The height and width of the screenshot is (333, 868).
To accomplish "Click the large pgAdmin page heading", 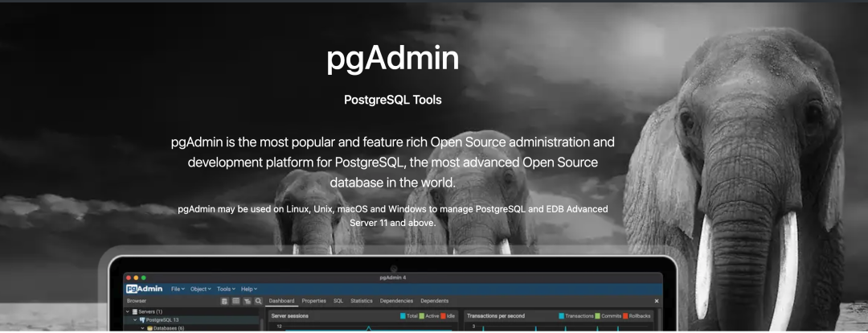I will [x=392, y=60].
